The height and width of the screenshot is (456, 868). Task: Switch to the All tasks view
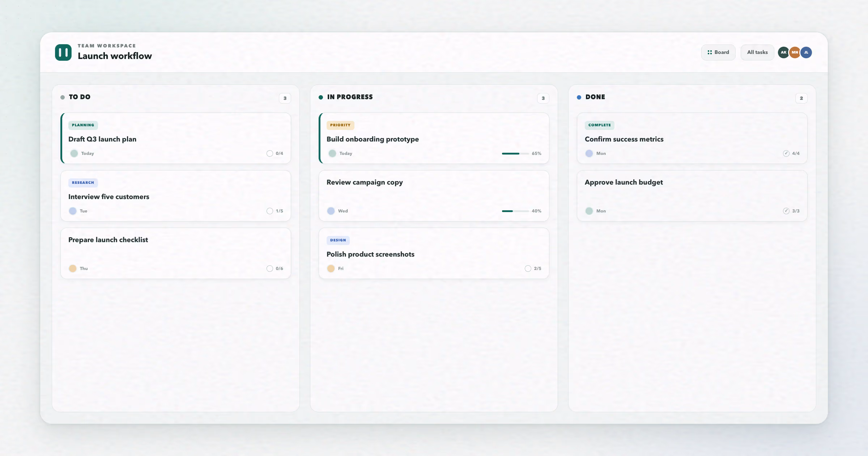[x=757, y=52]
